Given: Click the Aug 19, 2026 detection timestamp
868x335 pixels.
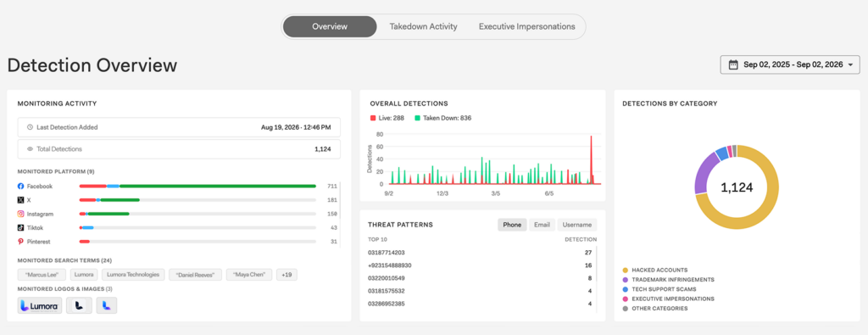Looking at the screenshot, I should [x=296, y=127].
